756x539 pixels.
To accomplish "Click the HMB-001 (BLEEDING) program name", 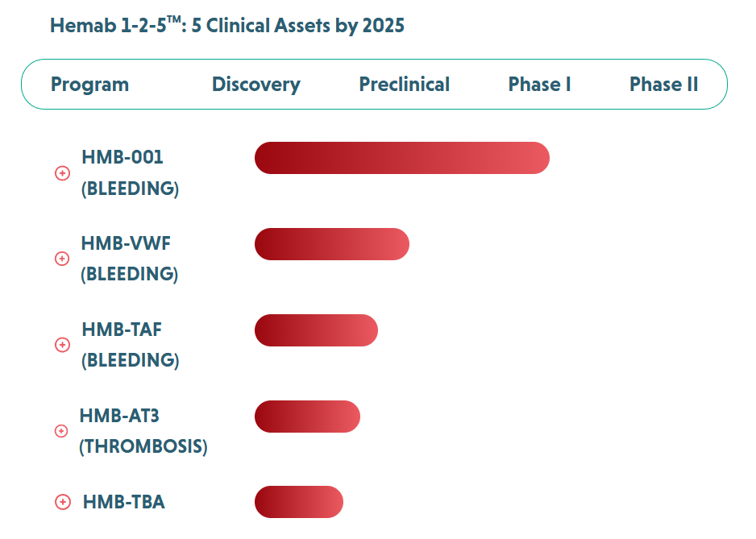I will coord(130,173).
